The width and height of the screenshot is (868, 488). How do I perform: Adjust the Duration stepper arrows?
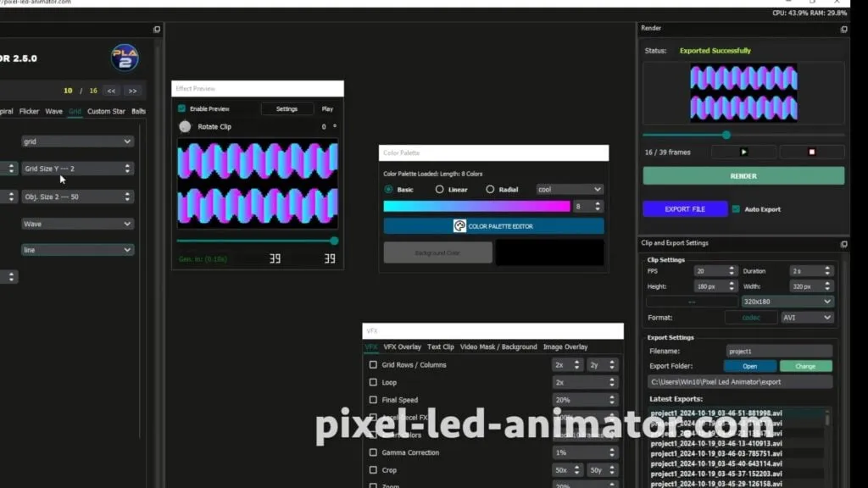coord(827,270)
